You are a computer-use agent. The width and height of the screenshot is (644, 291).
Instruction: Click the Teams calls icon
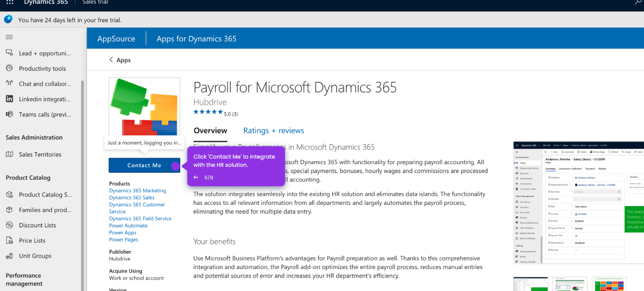(x=9, y=114)
